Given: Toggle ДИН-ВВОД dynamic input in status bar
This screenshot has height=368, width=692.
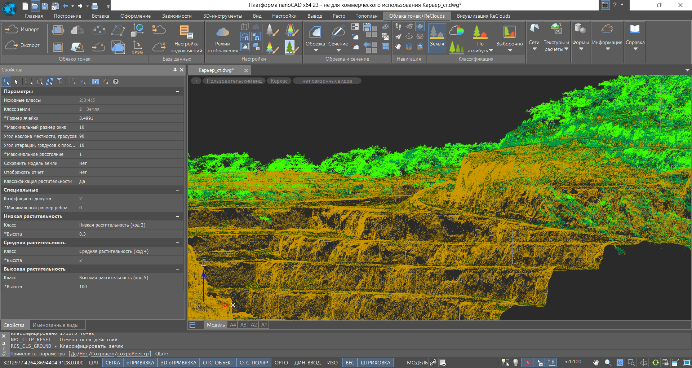Looking at the screenshot, I should 308,363.
